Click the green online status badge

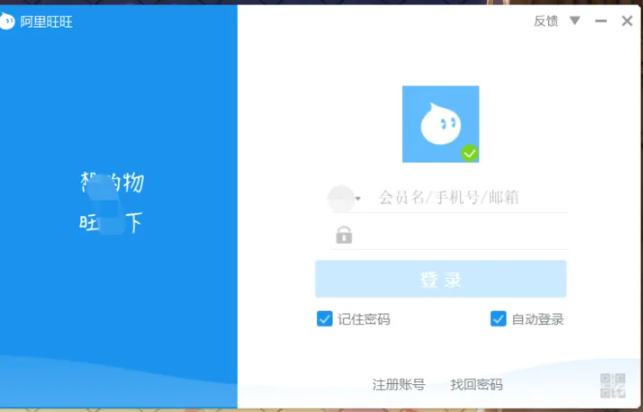470,153
